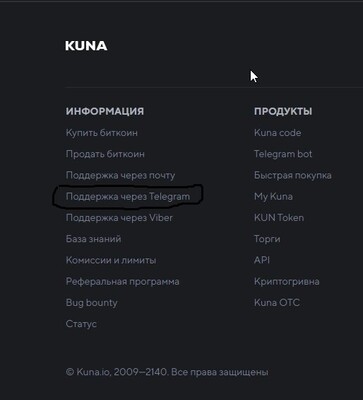The image size is (363, 400).
Task: Open Реферальная программа link
Action: coord(123,281)
